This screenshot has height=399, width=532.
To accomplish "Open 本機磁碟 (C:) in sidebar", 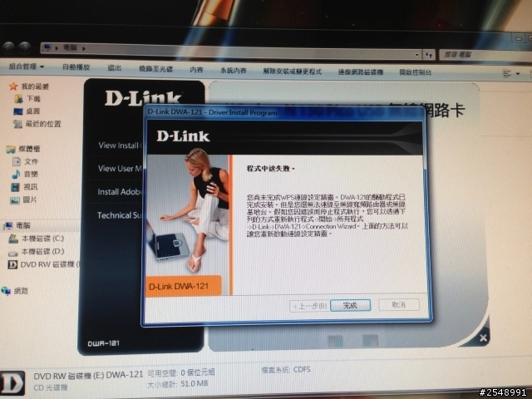I will tap(42, 239).
